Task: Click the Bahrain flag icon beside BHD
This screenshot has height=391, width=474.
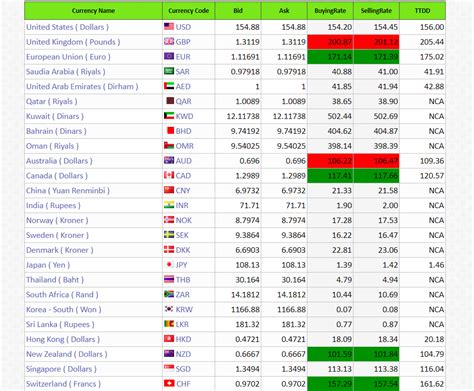Action: pyautogui.click(x=170, y=130)
